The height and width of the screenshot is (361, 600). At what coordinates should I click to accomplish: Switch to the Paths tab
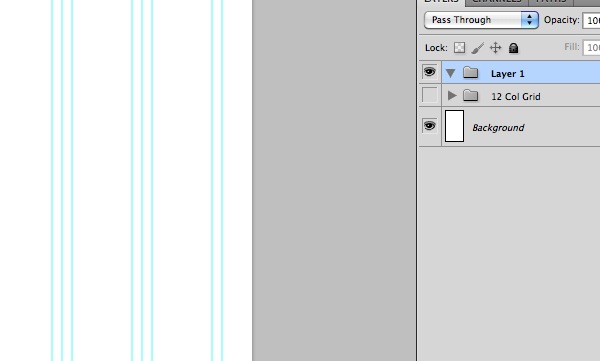coord(551,2)
